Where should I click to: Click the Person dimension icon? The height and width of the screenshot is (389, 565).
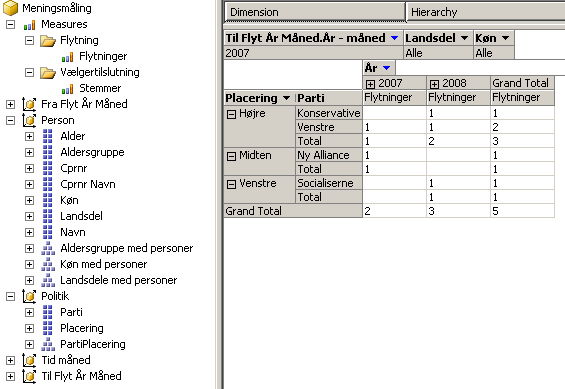29,120
